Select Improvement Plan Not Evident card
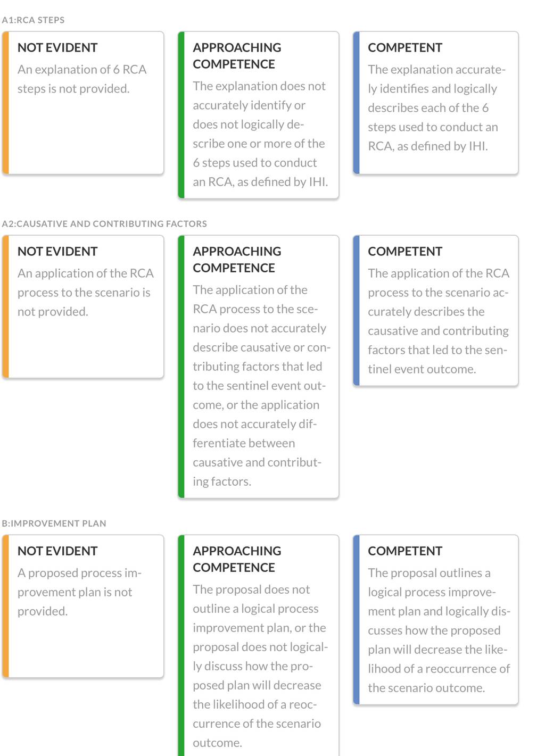Viewport: 545px width, 756px height. pos(83,606)
